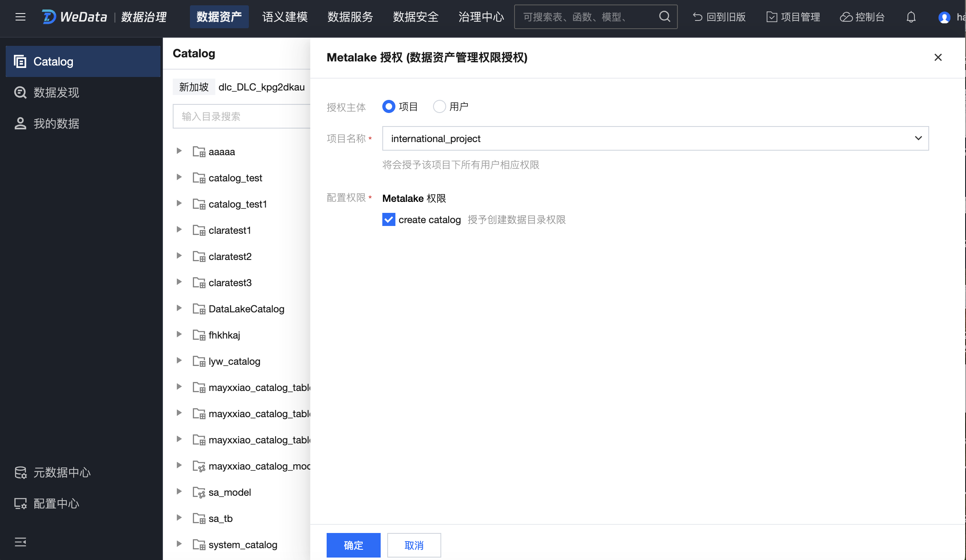Image resolution: width=966 pixels, height=560 pixels.
Task: Open the user avatar icon
Action: pos(944,17)
